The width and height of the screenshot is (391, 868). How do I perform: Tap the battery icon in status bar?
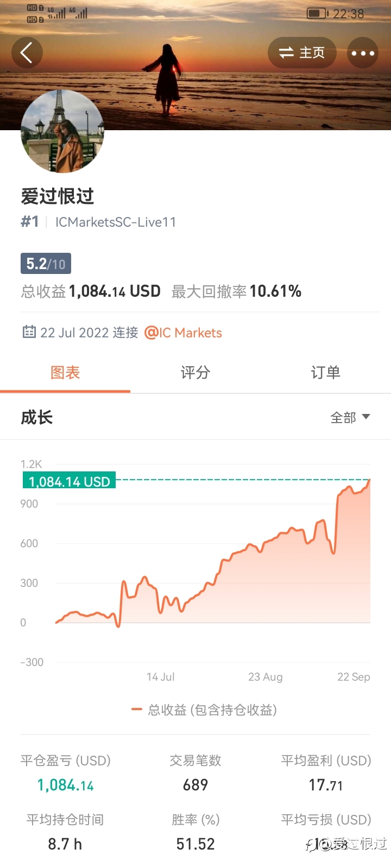318,14
